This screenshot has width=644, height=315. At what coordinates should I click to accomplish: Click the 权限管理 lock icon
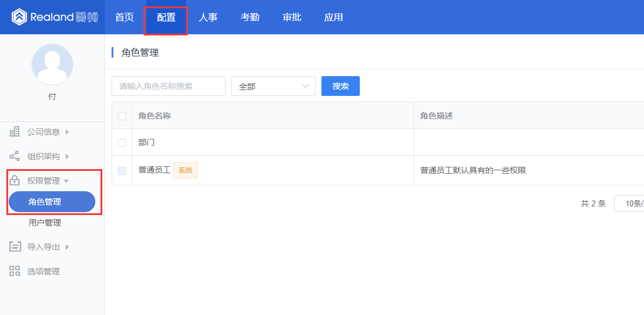tap(15, 181)
